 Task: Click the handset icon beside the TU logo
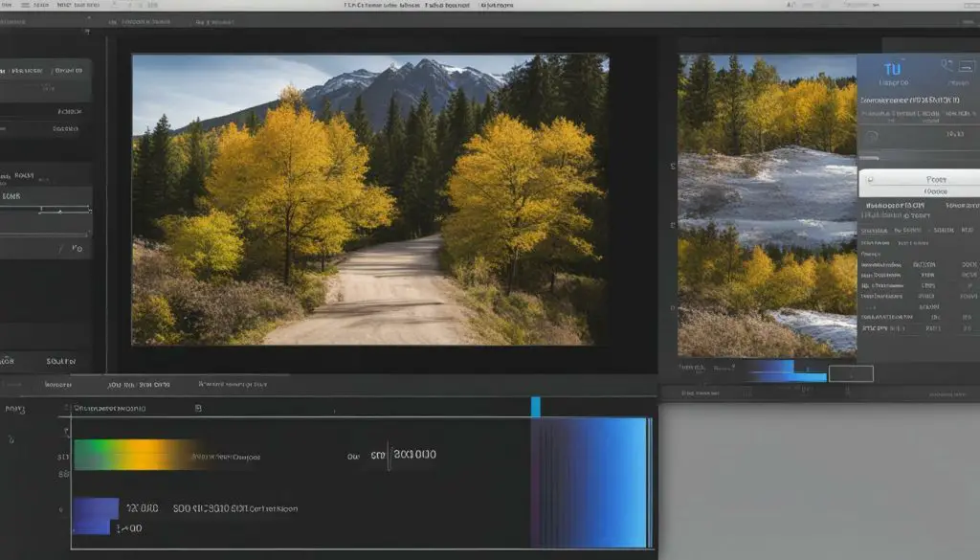coord(947,64)
